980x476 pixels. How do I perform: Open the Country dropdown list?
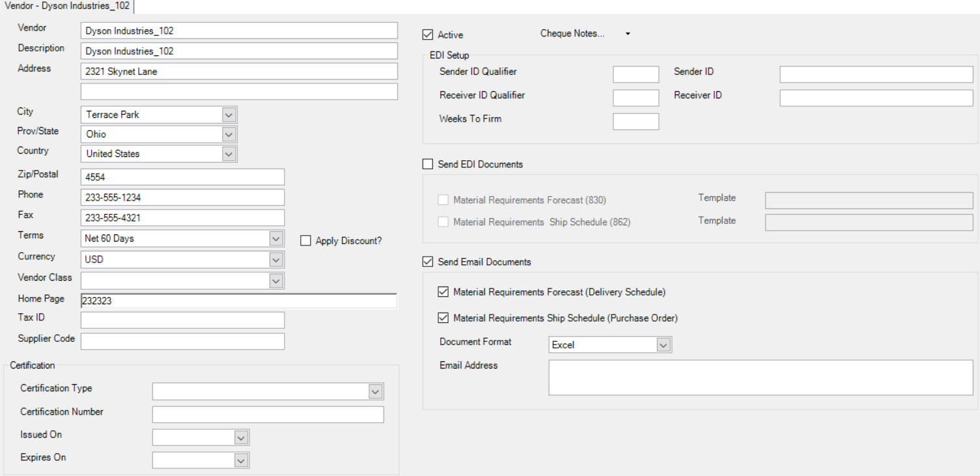229,154
